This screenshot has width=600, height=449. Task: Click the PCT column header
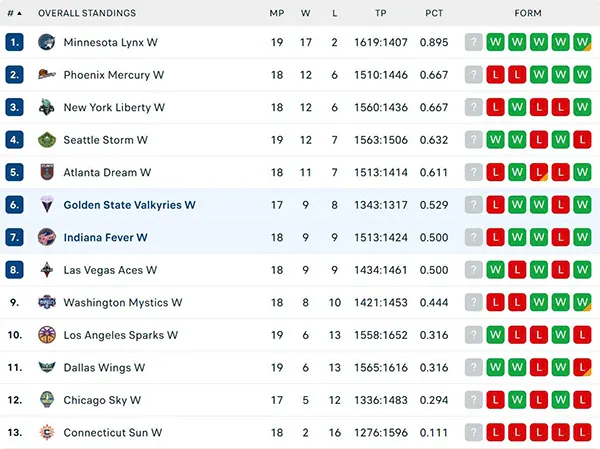[x=434, y=13]
